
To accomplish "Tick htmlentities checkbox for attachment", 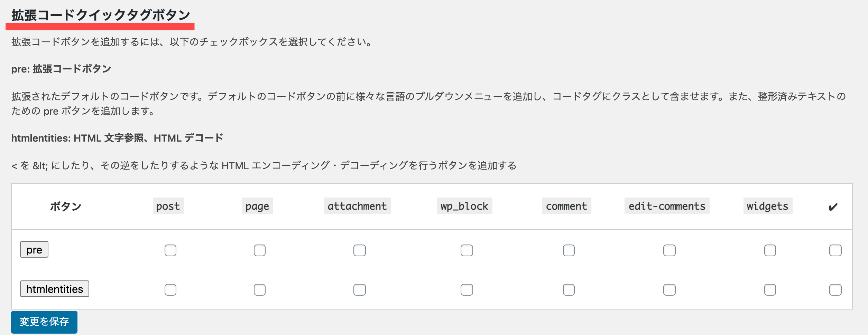I will pyautogui.click(x=359, y=290).
